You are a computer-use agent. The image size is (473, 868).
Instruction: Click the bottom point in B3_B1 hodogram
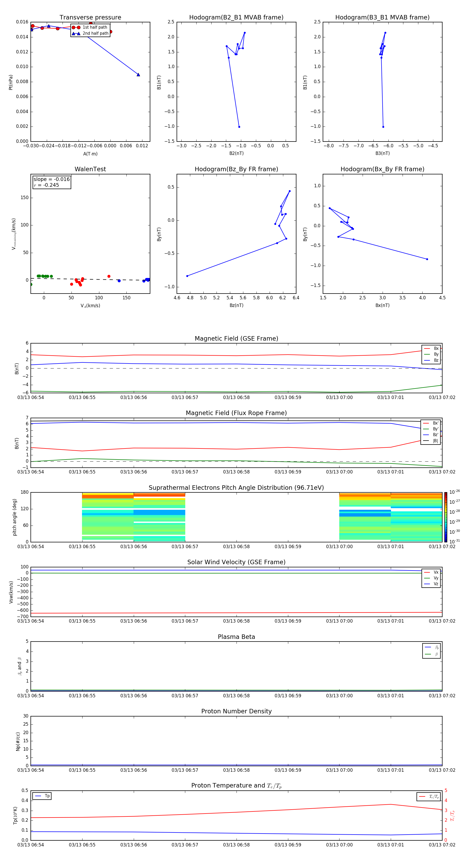tap(383, 127)
